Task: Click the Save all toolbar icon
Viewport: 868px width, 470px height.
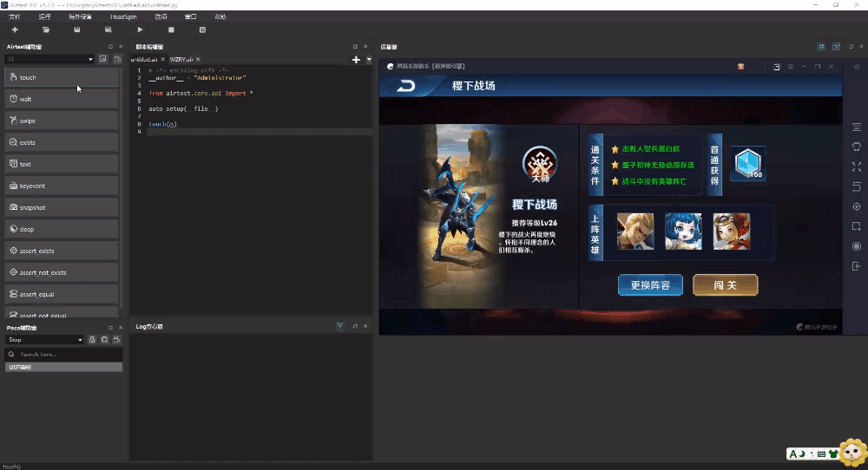Action: click(108, 29)
